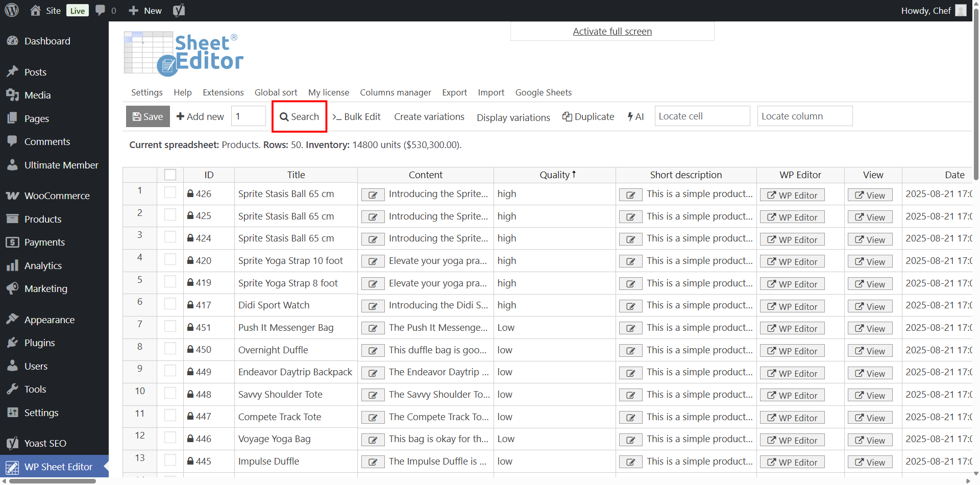Open the Help menu

pyautogui.click(x=183, y=92)
